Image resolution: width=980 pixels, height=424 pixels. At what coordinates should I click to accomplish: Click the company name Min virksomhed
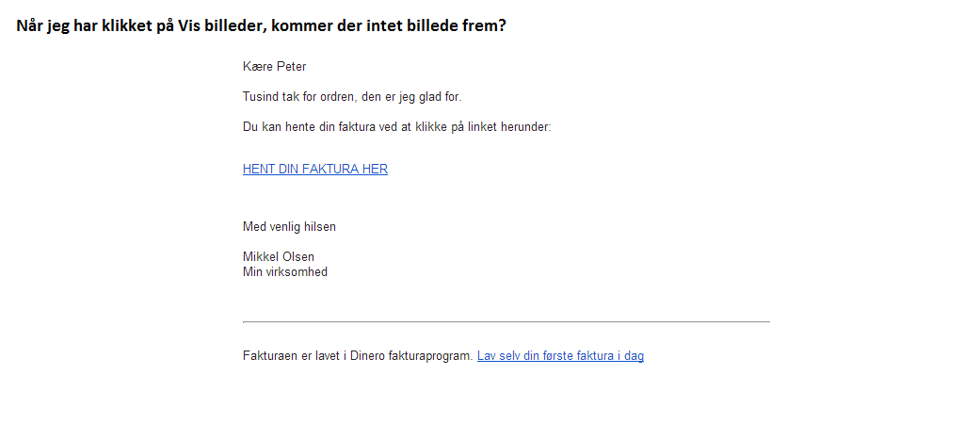pyautogui.click(x=285, y=272)
